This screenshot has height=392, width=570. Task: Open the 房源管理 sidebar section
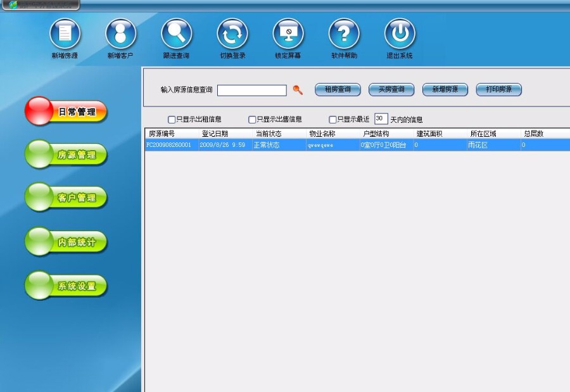click(65, 155)
